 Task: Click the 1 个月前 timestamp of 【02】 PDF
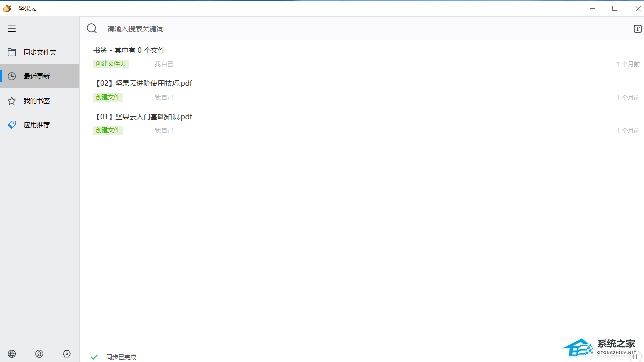tap(628, 98)
